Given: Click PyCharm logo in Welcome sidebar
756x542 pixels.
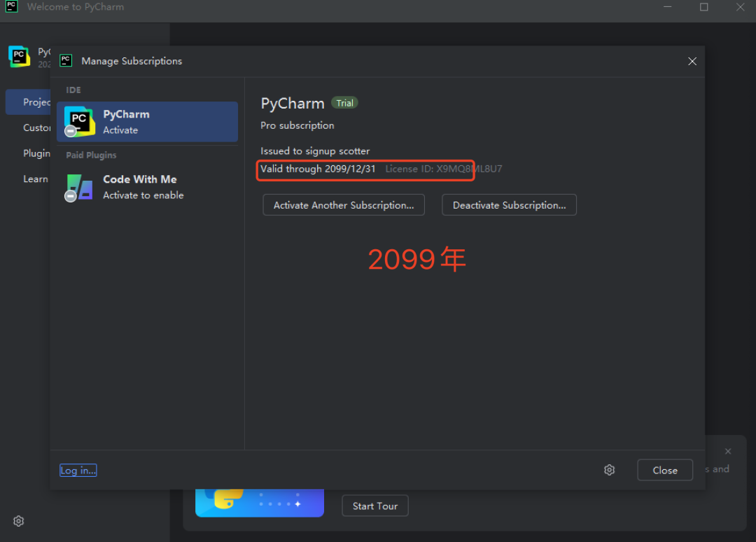Looking at the screenshot, I should [20, 57].
